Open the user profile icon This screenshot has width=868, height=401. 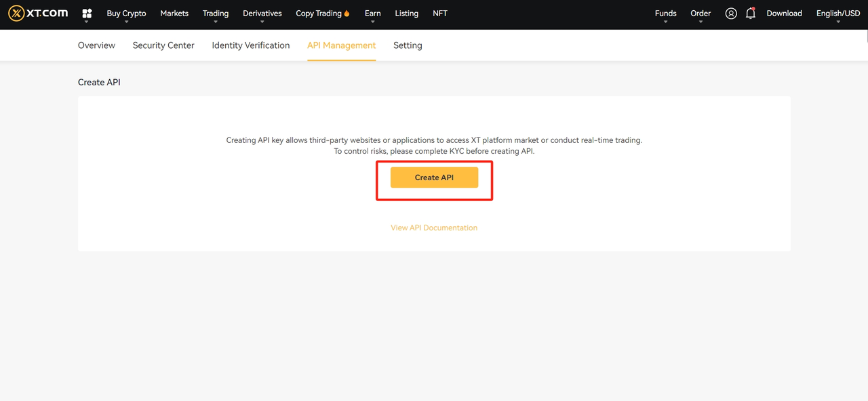click(731, 14)
